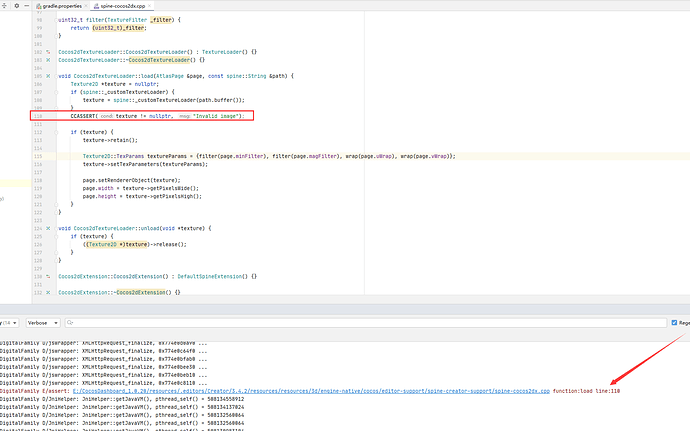This screenshot has width=690, height=431.
Task: Close the gradle.properties tab
Action: (86, 6)
